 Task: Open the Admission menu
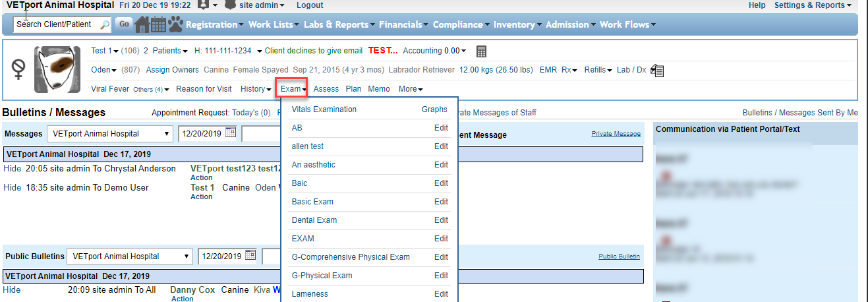pyautogui.click(x=571, y=24)
